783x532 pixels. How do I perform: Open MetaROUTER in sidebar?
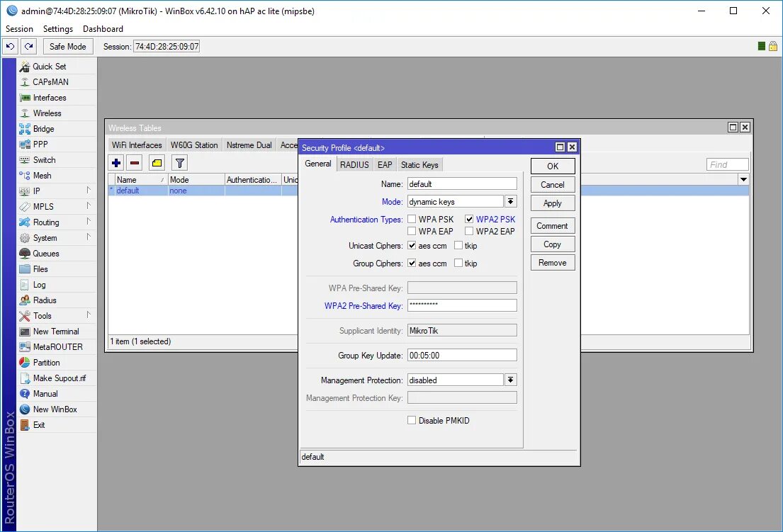57,347
